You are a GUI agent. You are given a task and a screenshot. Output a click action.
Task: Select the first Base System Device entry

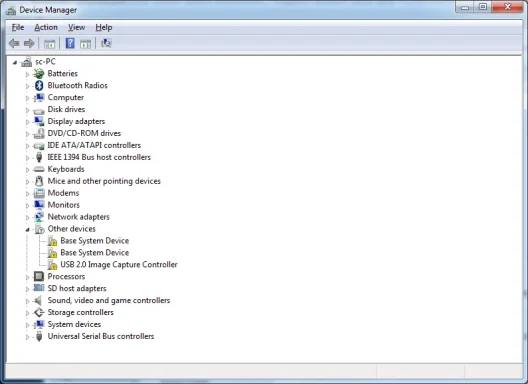click(x=95, y=241)
